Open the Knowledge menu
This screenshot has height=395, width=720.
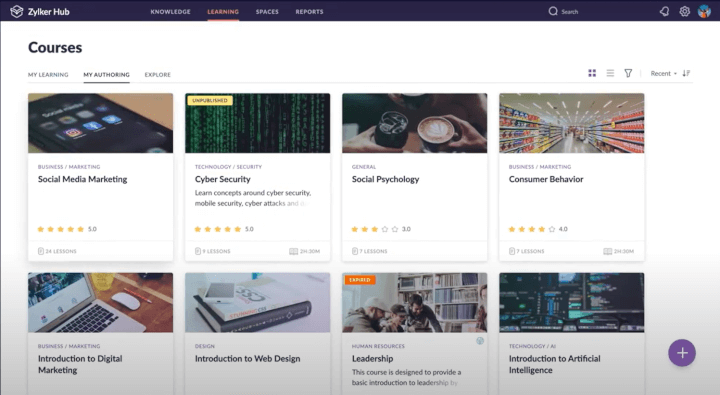click(170, 11)
